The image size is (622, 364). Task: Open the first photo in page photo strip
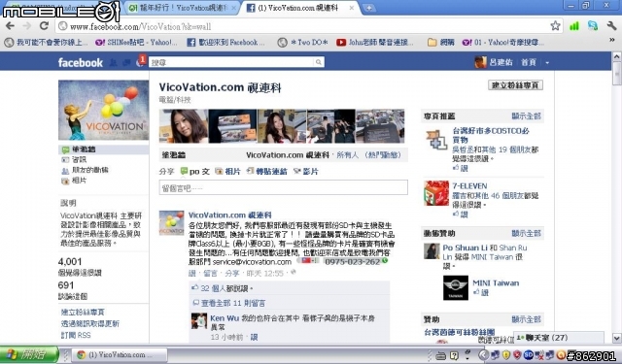(184, 126)
